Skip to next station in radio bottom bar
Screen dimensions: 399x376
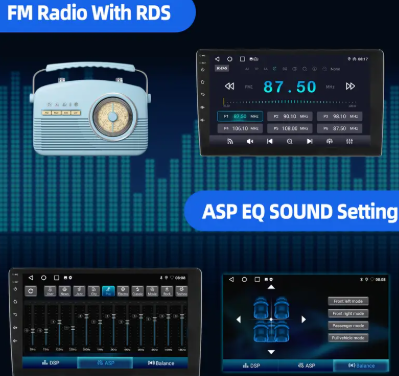[309, 141]
